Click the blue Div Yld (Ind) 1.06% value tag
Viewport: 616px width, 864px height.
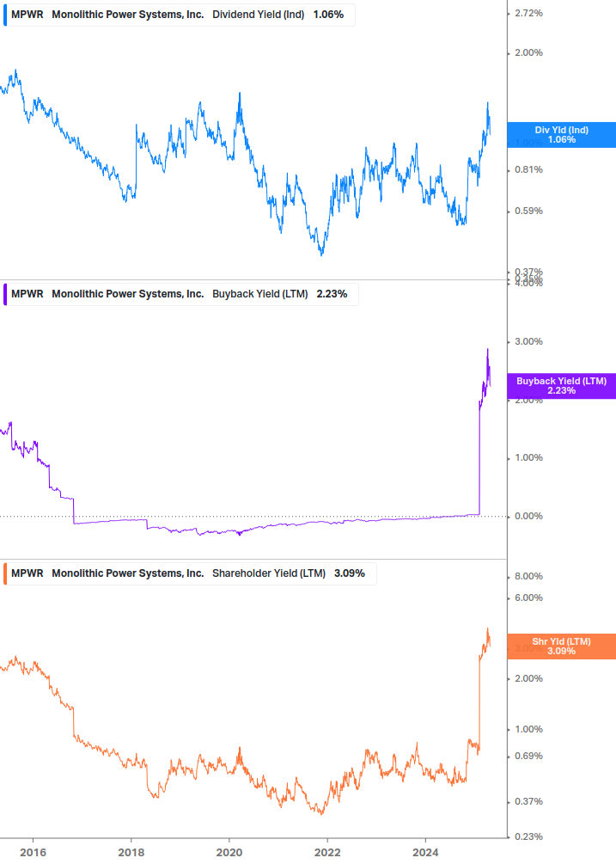(562, 135)
